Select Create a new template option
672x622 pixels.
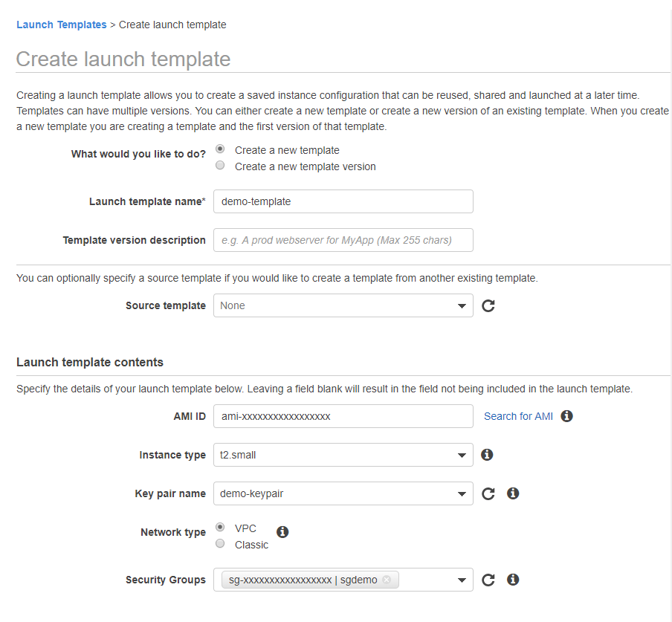pos(219,149)
